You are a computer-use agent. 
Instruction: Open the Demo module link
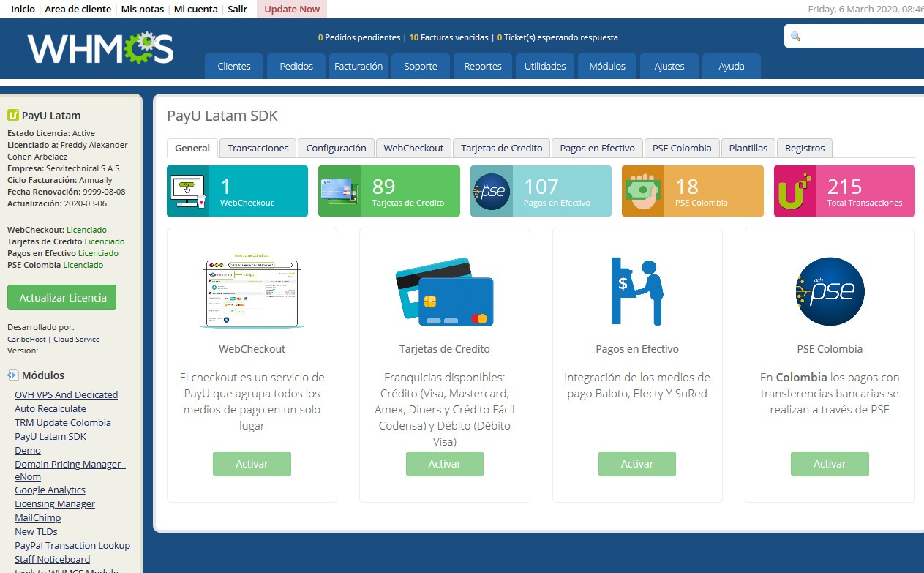(x=28, y=450)
